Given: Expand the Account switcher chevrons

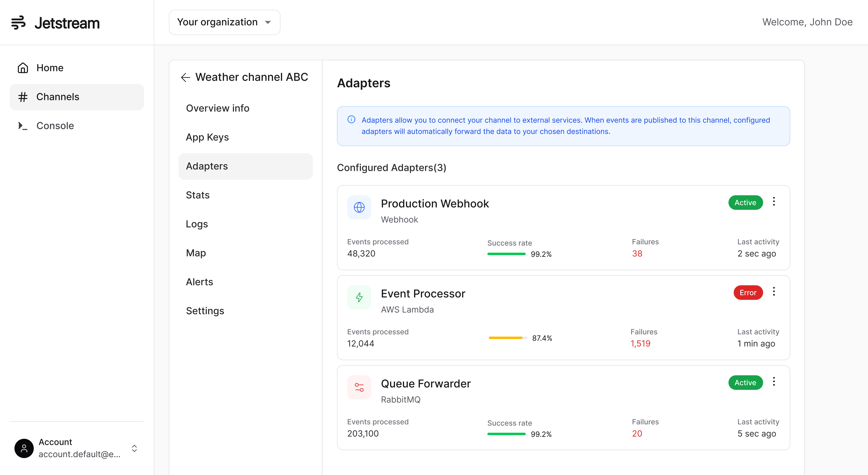Looking at the screenshot, I should tap(135, 448).
